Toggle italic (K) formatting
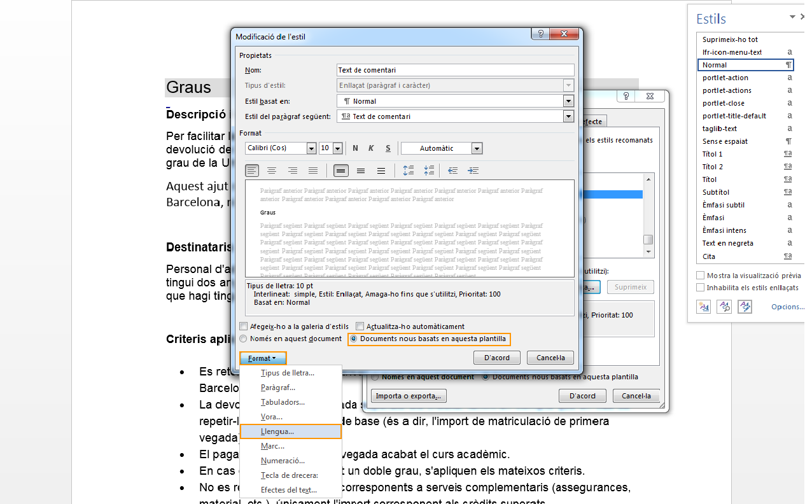 [x=371, y=148]
